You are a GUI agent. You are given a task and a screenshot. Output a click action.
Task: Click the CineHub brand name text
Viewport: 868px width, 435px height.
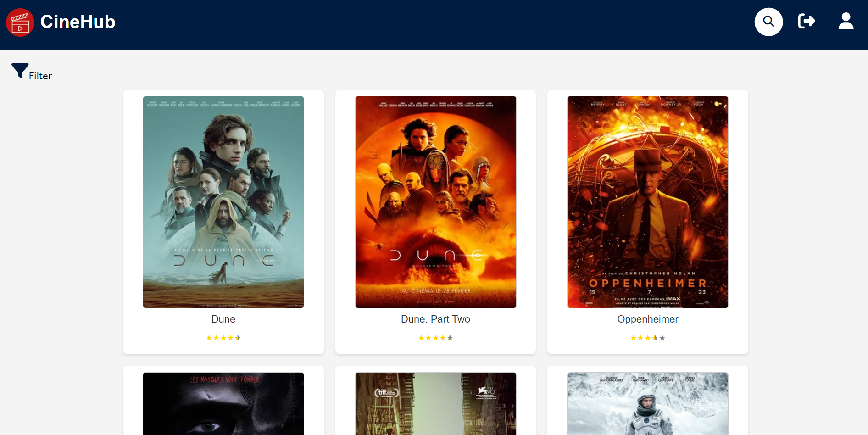click(78, 22)
